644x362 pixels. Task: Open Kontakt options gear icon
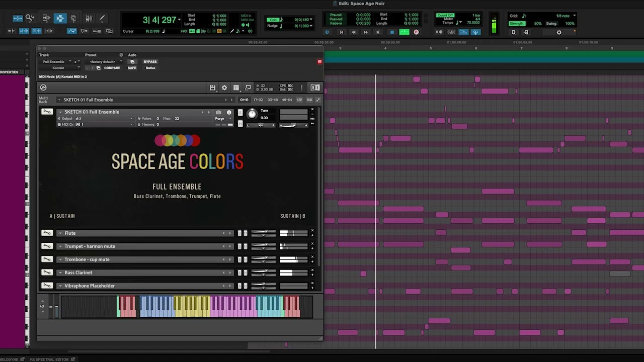click(224, 87)
